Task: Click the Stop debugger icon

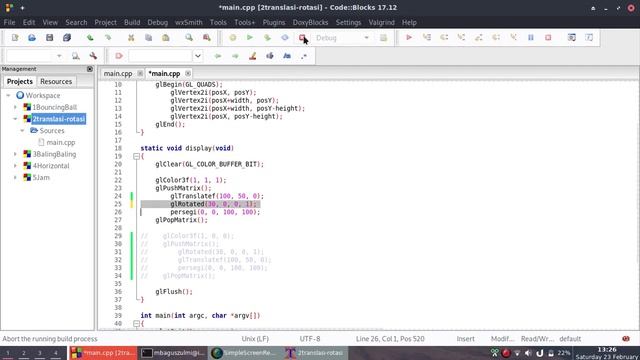Action: point(548,38)
